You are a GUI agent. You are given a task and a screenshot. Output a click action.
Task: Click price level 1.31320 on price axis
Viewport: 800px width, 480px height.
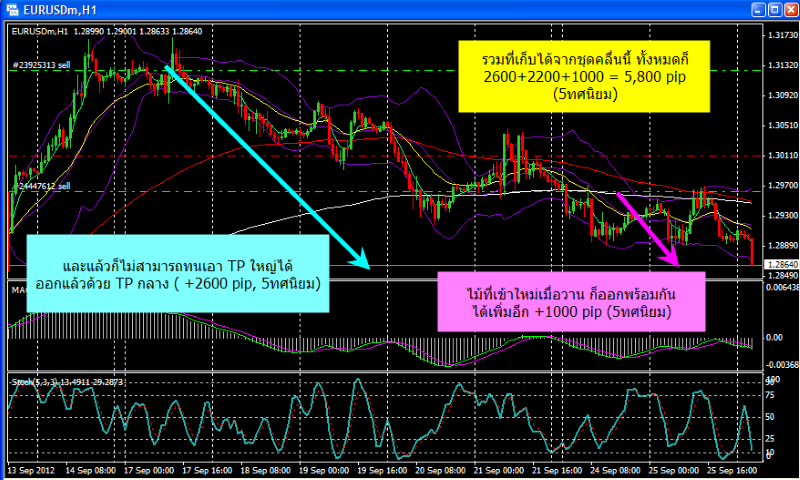782,65
